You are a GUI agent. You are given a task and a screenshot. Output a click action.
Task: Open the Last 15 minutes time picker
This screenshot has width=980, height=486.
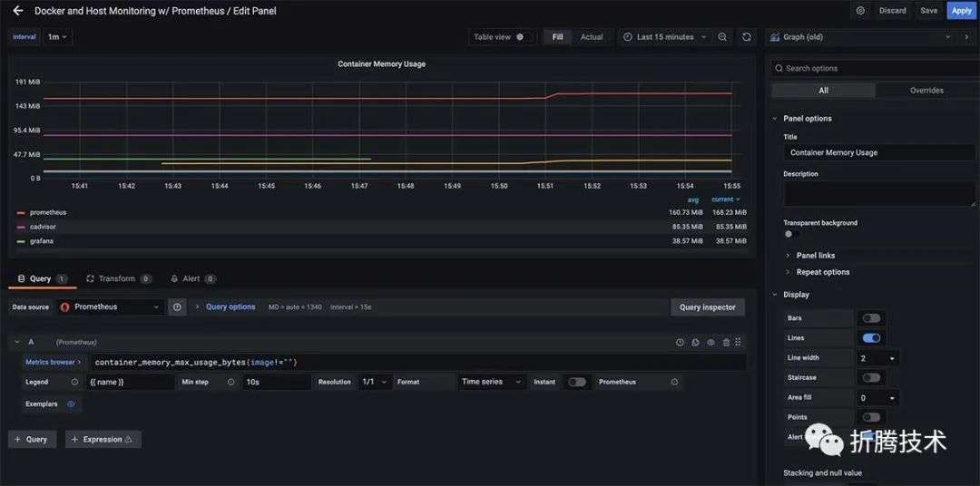[x=665, y=37]
